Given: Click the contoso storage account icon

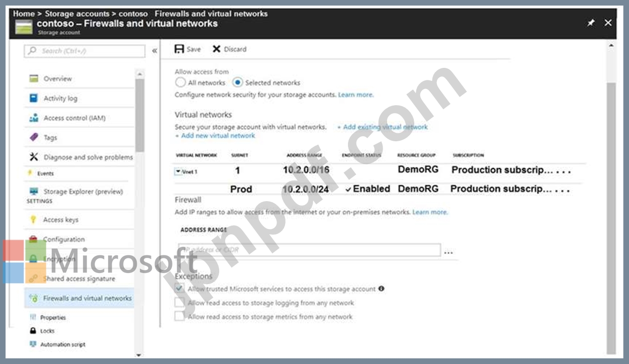Looking at the screenshot, I should (x=24, y=27).
